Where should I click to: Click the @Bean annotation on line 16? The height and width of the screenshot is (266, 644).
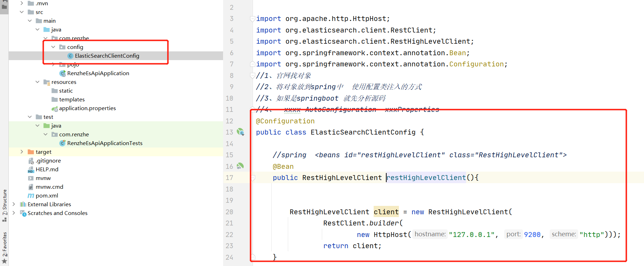pyautogui.click(x=283, y=166)
